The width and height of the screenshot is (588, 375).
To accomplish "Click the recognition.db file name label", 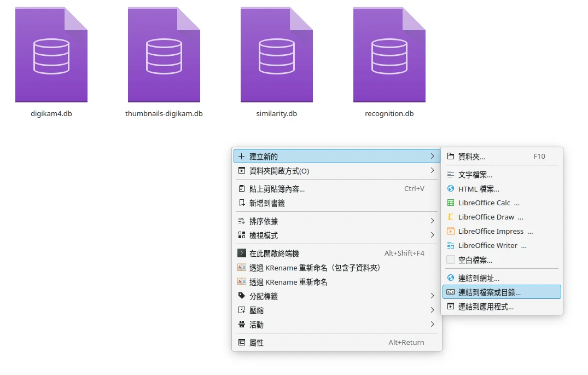I will (389, 113).
